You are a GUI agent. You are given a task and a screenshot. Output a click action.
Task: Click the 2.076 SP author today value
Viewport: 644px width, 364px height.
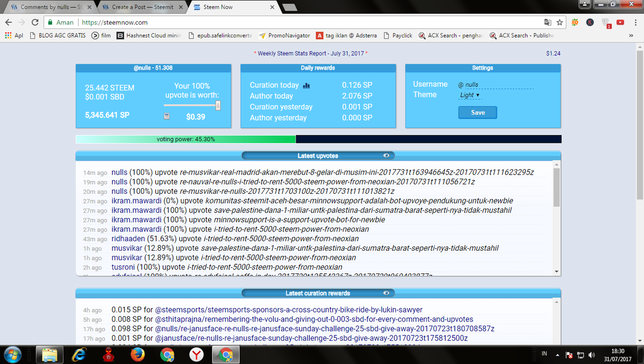pos(357,96)
